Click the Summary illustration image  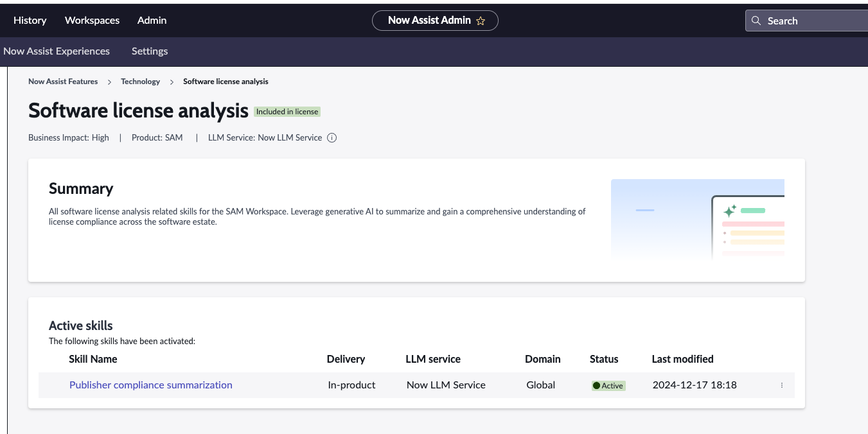pos(698,218)
